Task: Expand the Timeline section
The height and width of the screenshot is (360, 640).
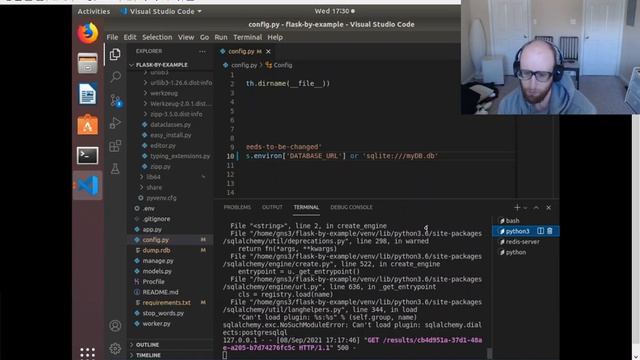Action: [x=148, y=356]
